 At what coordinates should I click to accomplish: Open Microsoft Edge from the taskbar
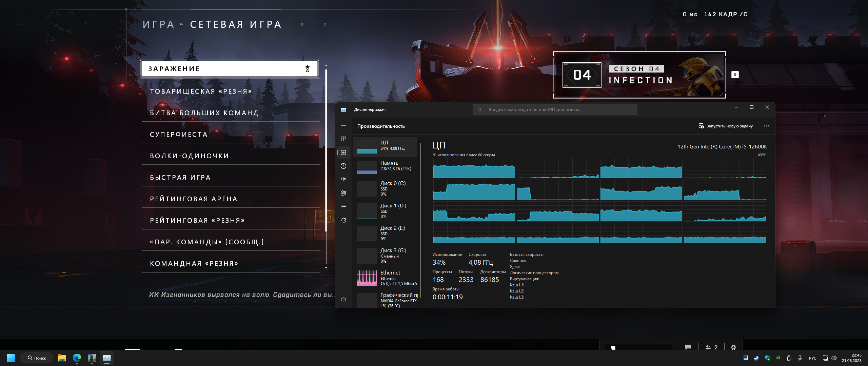77,358
